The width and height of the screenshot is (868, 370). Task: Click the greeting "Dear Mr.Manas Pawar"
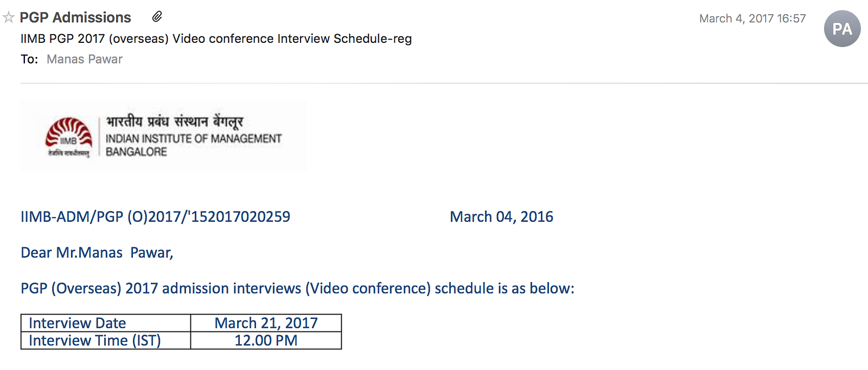point(97,253)
